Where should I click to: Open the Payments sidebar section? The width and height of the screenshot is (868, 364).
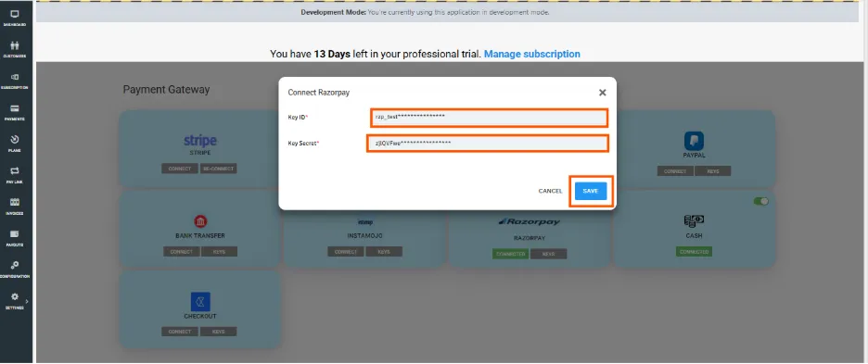point(15,112)
